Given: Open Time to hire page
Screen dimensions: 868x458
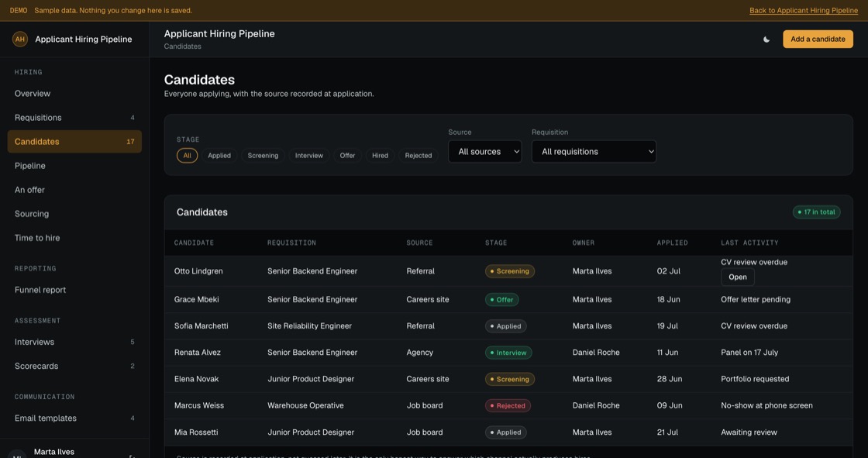Looking at the screenshot, I should click(74, 238).
